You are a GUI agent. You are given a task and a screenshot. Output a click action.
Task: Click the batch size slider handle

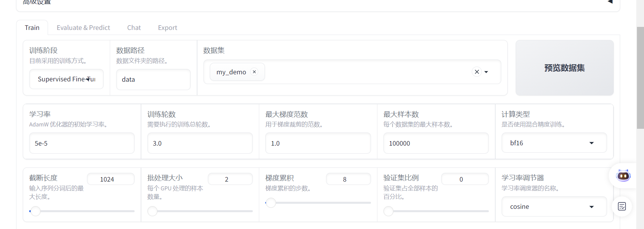point(152,211)
